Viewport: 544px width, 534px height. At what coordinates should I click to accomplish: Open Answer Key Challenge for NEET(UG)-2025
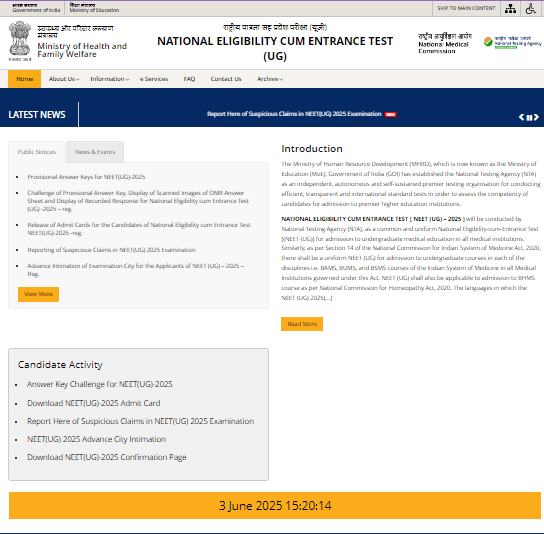pyautogui.click(x=100, y=384)
